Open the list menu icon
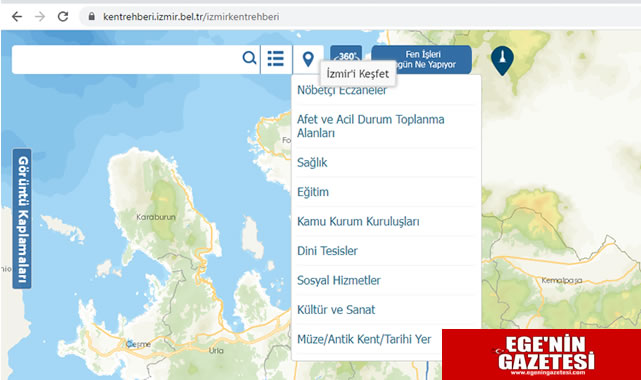Viewport: 641px width, 380px height. tap(276, 59)
